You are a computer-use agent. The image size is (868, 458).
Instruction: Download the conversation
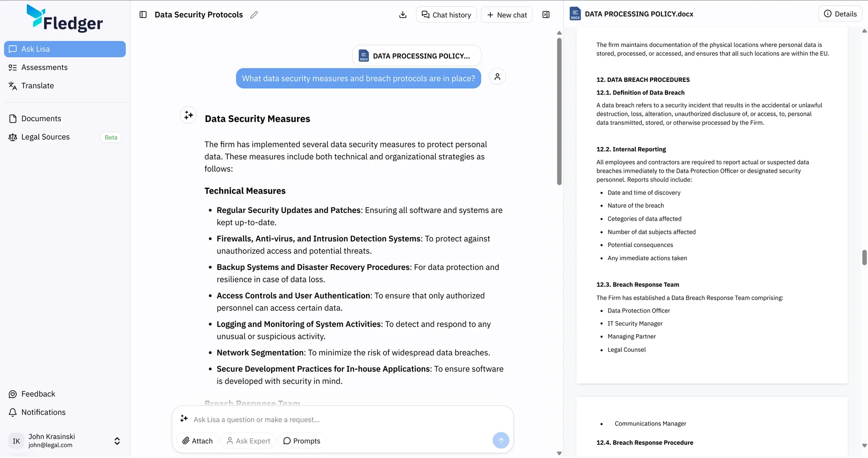click(403, 14)
